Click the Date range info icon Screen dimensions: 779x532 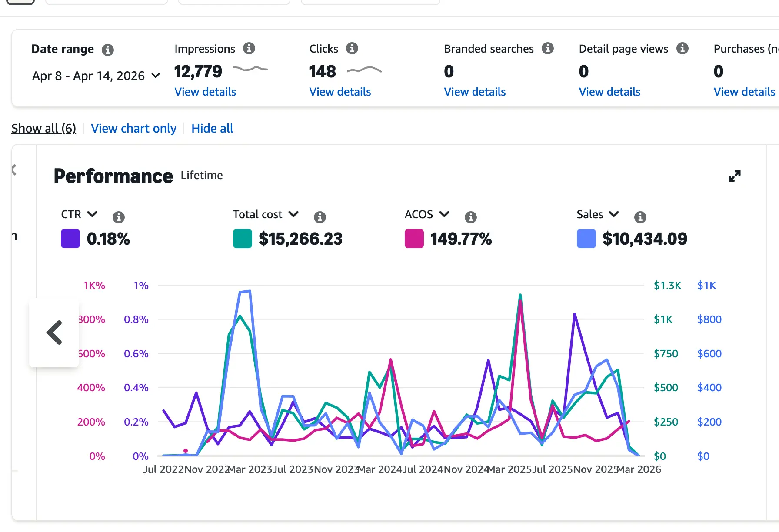(108, 50)
